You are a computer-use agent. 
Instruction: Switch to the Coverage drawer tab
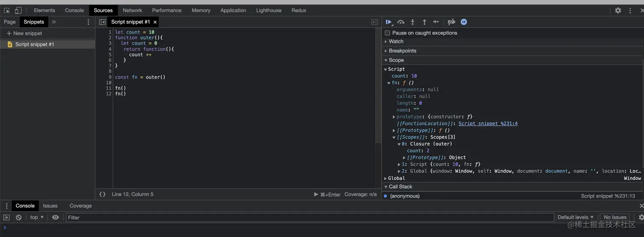pos(80,206)
